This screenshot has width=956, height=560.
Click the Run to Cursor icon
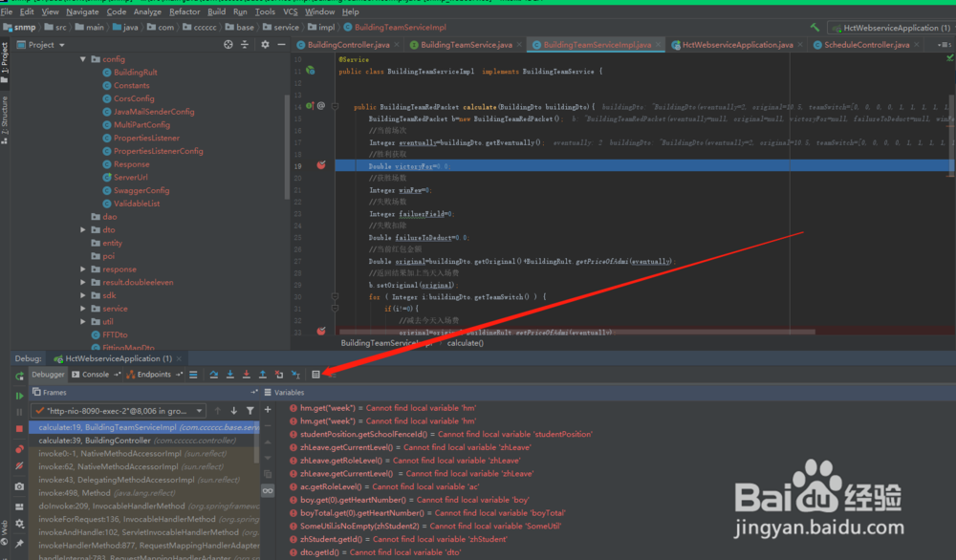[x=295, y=375]
